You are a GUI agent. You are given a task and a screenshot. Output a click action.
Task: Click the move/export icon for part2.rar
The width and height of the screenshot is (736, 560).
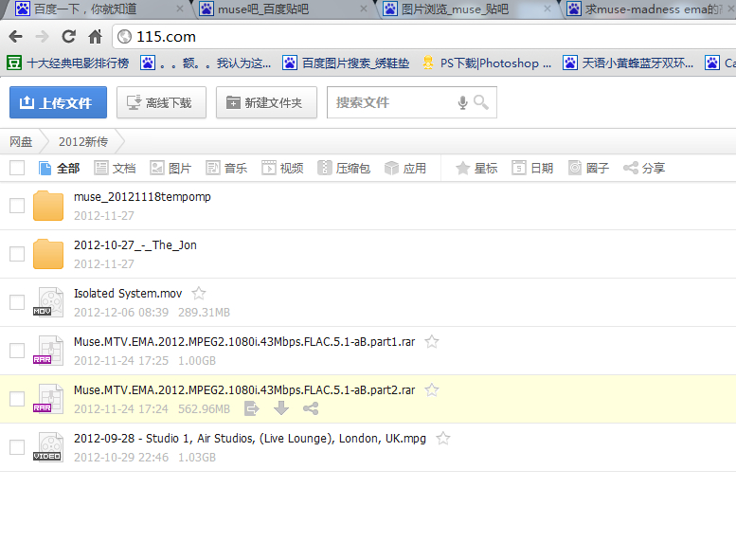pyautogui.click(x=252, y=408)
